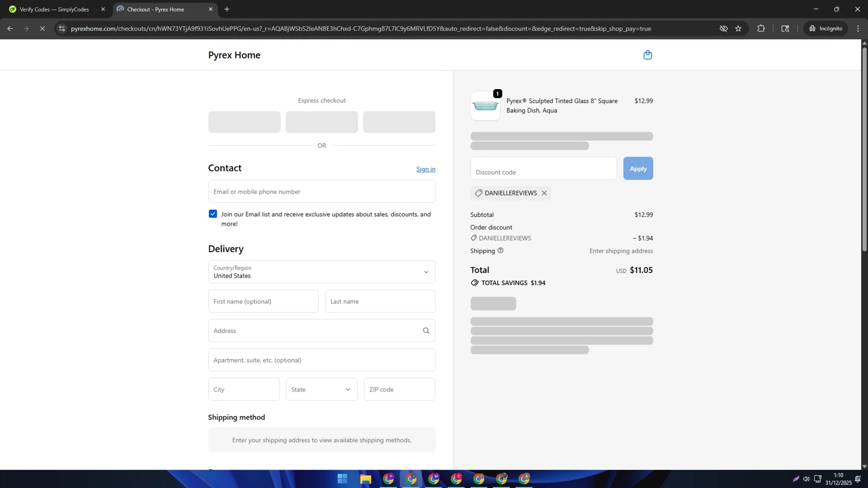Open the taskbar clock showing 1:10
The height and width of the screenshot is (488, 868).
pos(838,479)
